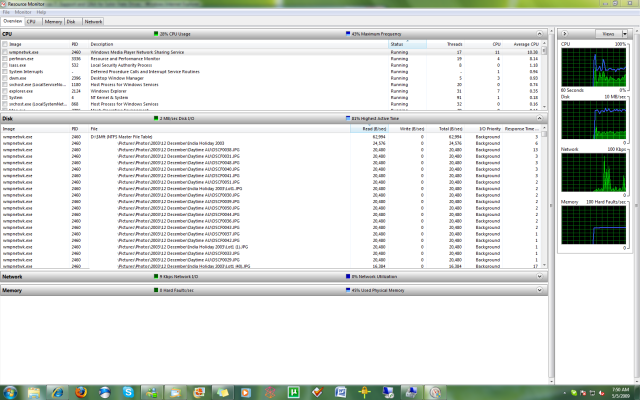Check the perfmon.exe process checkbox
The height and width of the screenshot is (400, 640).
pyautogui.click(x=5, y=59)
